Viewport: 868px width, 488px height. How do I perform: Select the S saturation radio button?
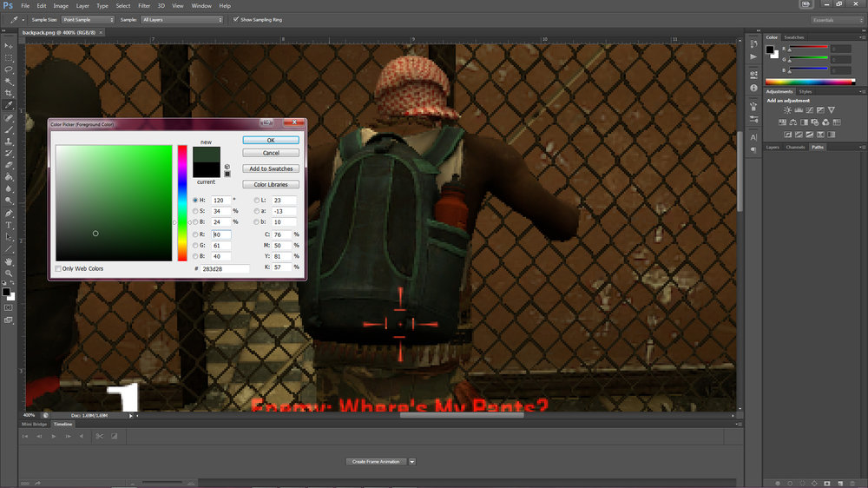194,211
